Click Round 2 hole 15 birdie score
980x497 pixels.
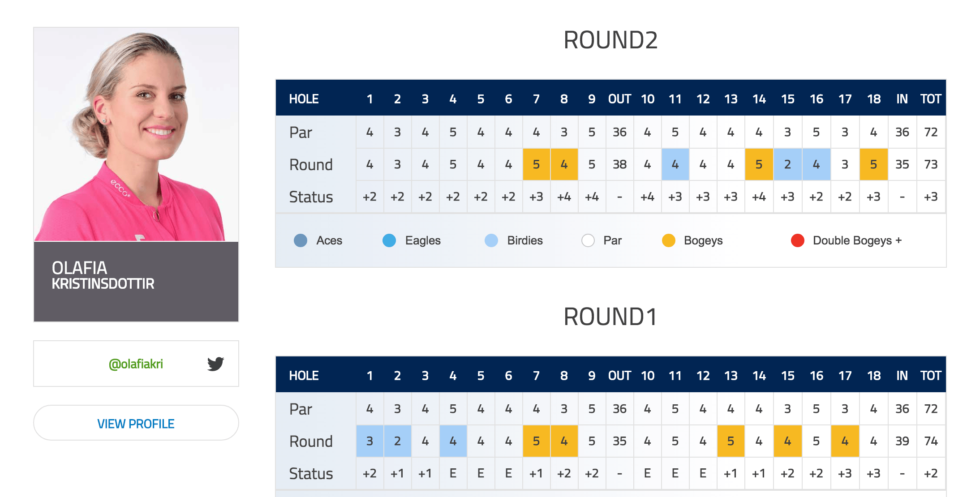[x=787, y=164]
